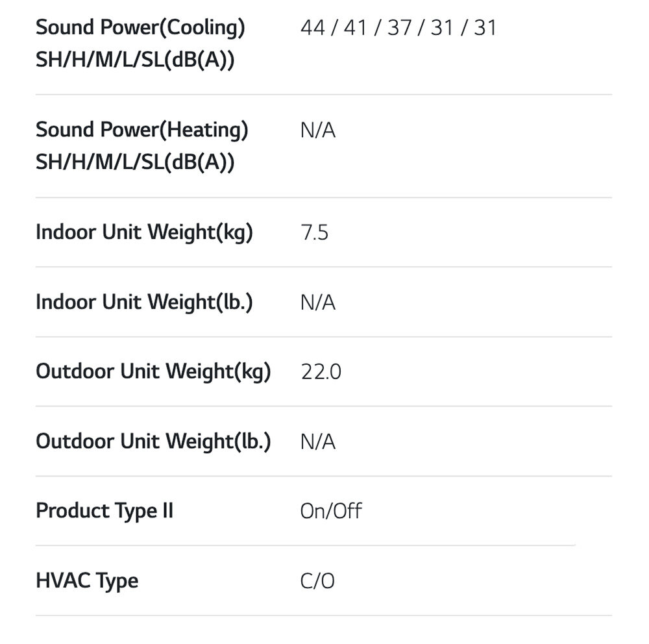
Task: Select the N/A value for Sound Power(Heating)
Action: [x=318, y=130]
